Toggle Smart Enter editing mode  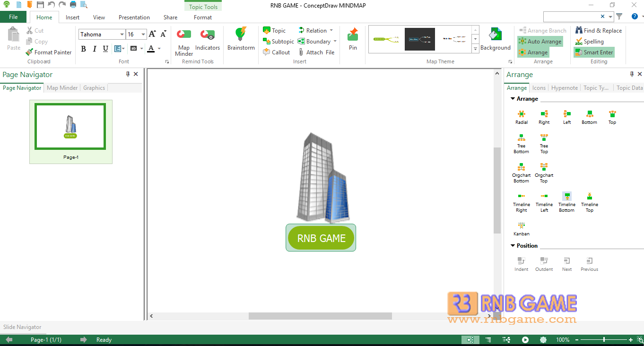(594, 52)
